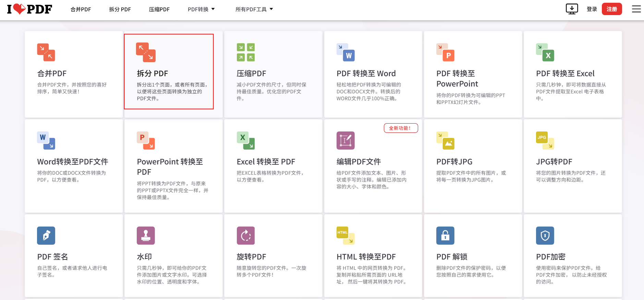Open the 拆分 PDF card title
Image resolution: width=644 pixels, height=300 pixels.
point(153,73)
